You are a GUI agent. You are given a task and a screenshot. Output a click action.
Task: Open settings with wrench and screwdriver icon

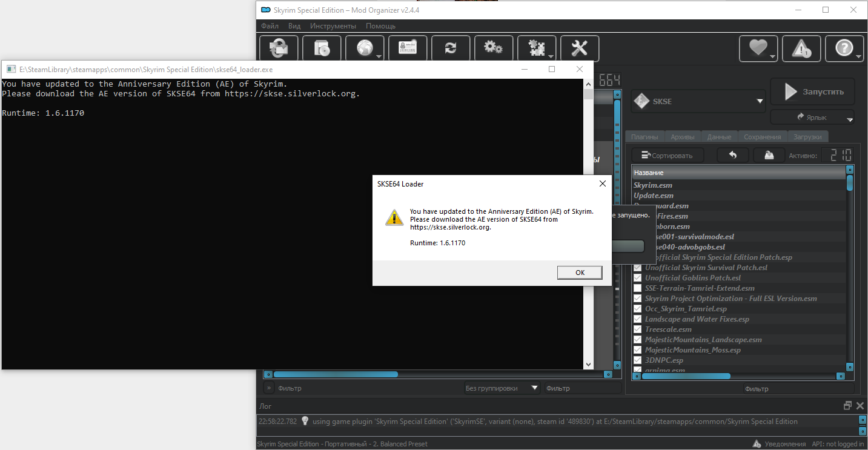580,48
